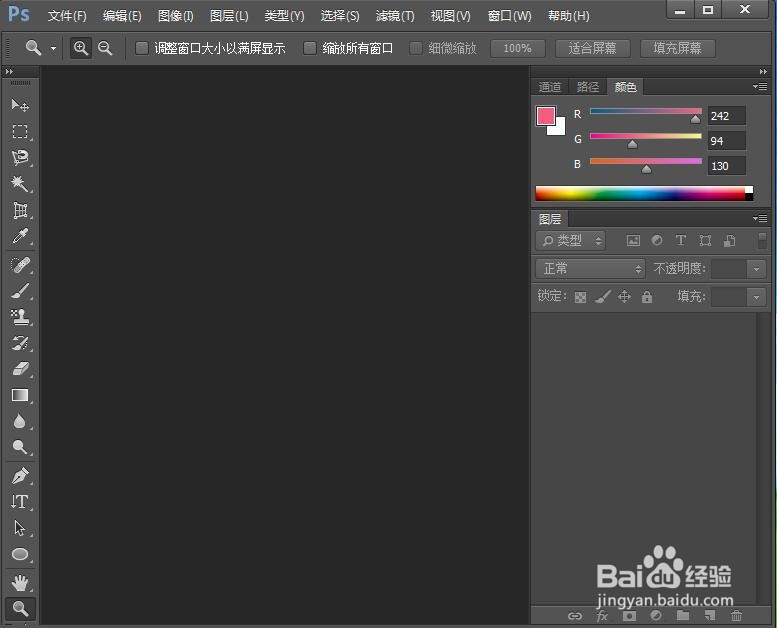
Task: Select the Eyedropper tool
Action: tap(20, 236)
